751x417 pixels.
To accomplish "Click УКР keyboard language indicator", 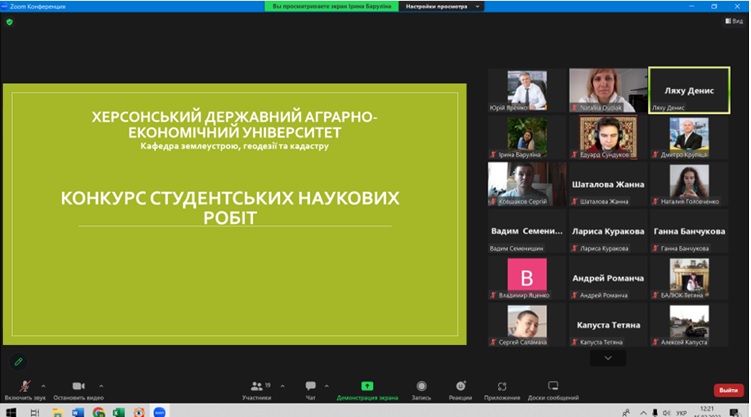I will tap(681, 413).
